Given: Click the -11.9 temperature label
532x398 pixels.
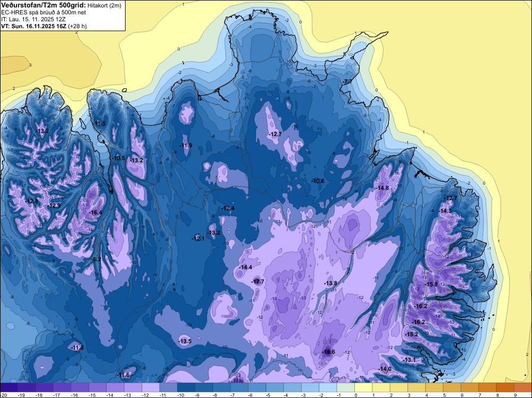Looking at the screenshot, I should pos(186,146).
